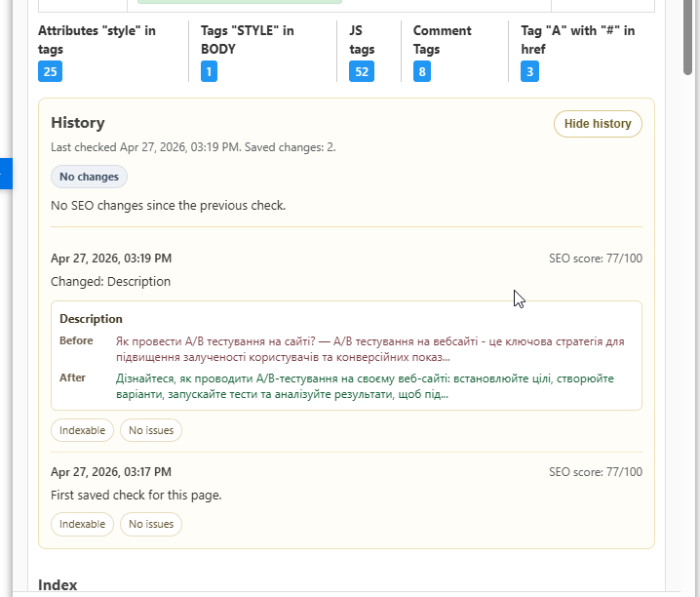The image size is (700, 597).
Task: Click the Description Before text in red
Action: (370, 349)
